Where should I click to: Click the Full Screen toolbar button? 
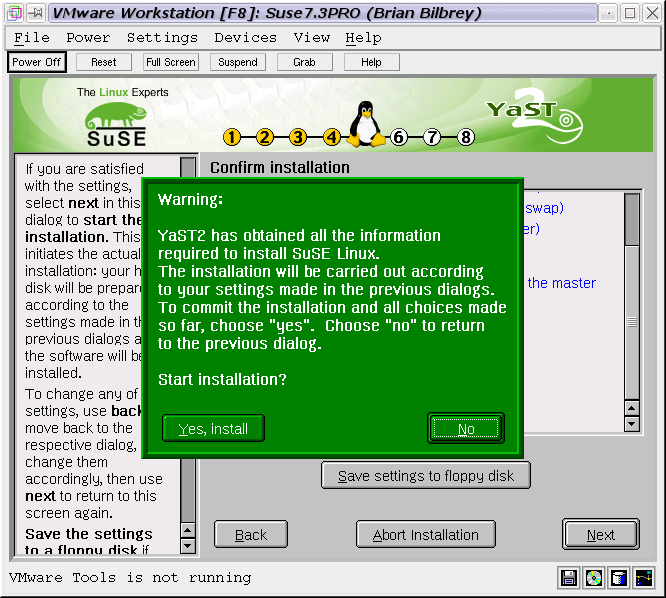[170, 62]
